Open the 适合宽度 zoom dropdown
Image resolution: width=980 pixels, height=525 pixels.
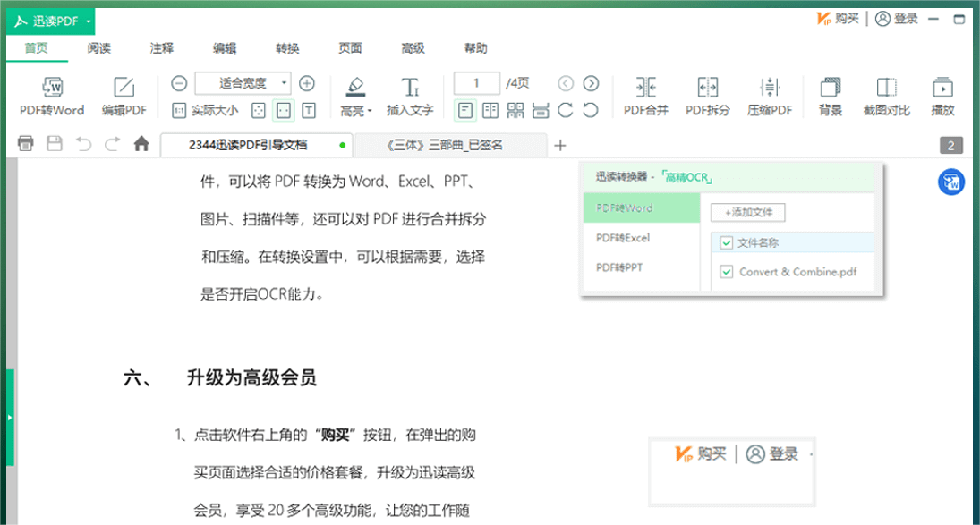pos(243,83)
